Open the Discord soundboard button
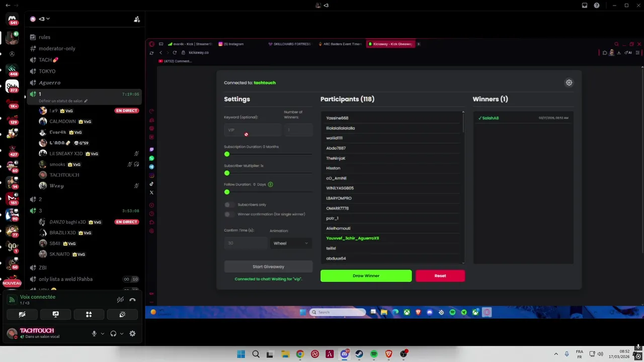This screenshot has height=362, width=644. coord(122,314)
